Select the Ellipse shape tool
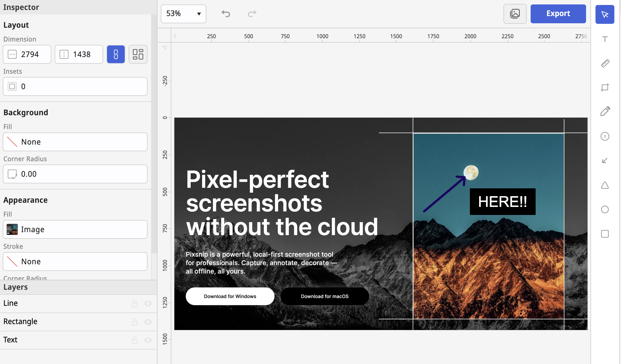The height and width of the screenshot is (364, 621). (605, 209)
